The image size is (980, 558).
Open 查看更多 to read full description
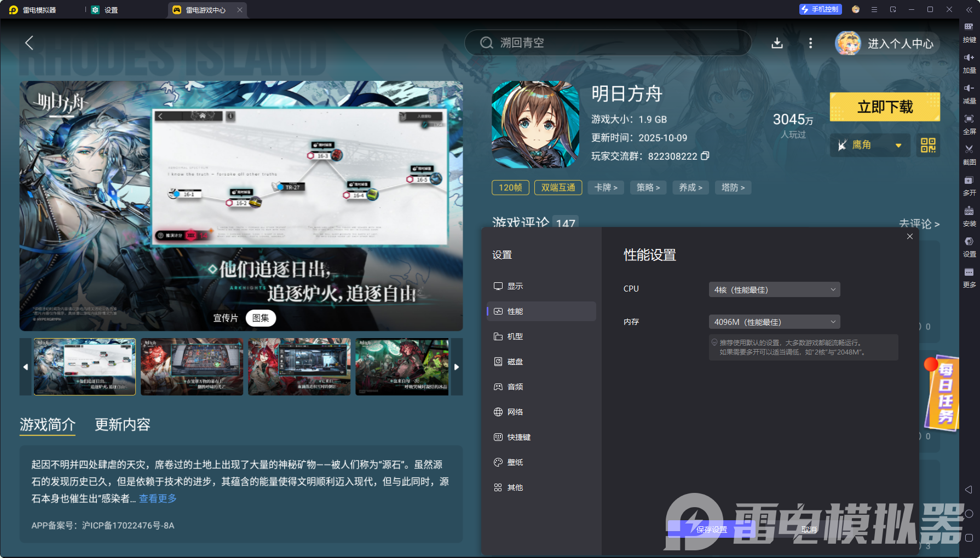pos(157,498)
